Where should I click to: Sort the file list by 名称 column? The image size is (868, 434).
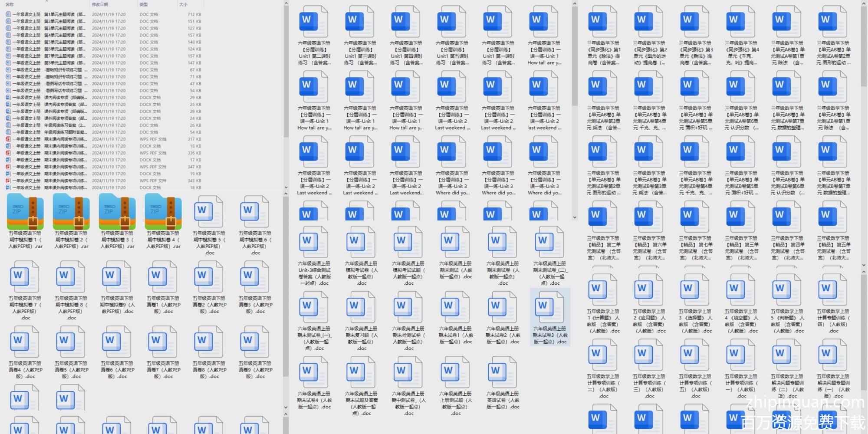pos(10,5)
